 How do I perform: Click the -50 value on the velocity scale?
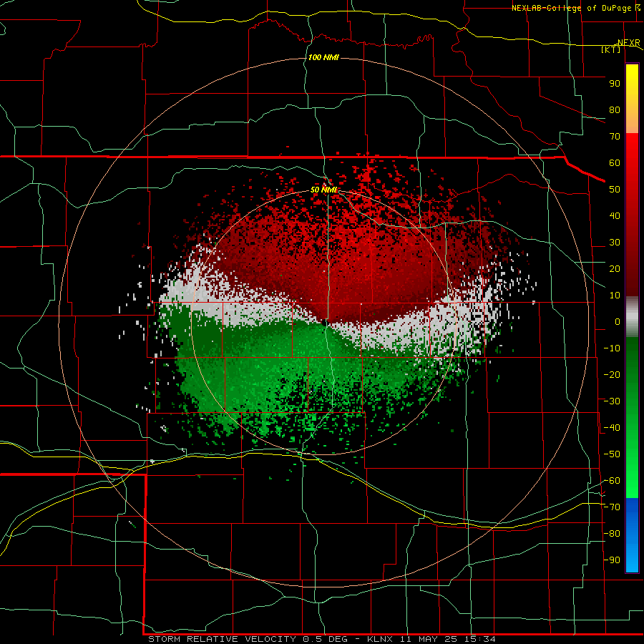(x=612, y=454)
